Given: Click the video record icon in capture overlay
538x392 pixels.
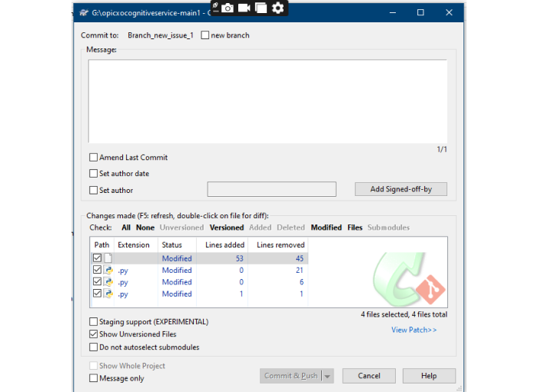Looking at the screenshot, I should click(244, 8).
